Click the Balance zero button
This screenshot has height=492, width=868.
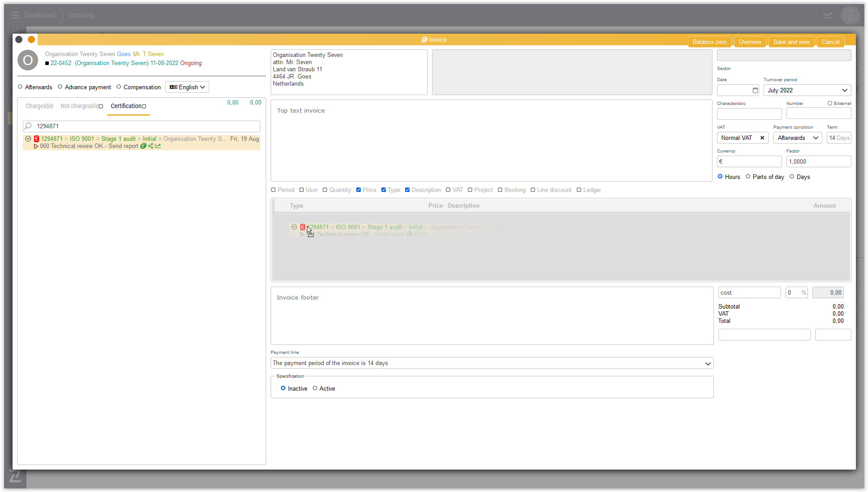pyautogui.click(x=709, y=42)
